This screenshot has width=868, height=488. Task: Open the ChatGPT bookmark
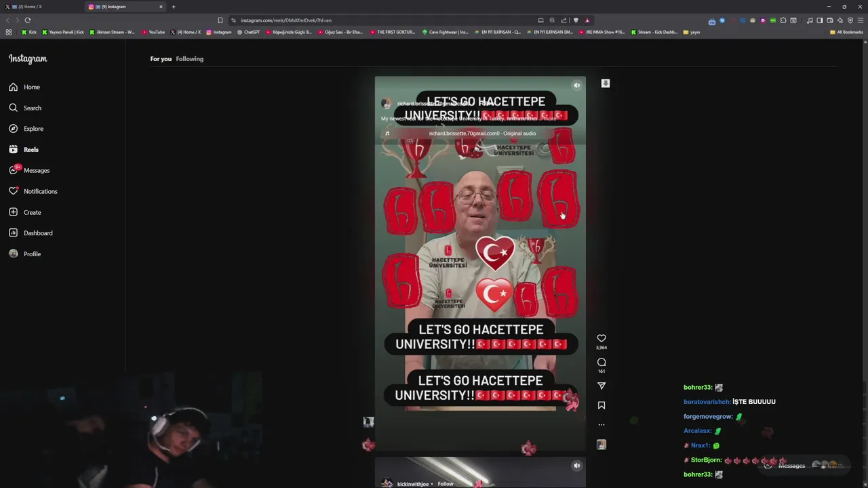[248, 32]
